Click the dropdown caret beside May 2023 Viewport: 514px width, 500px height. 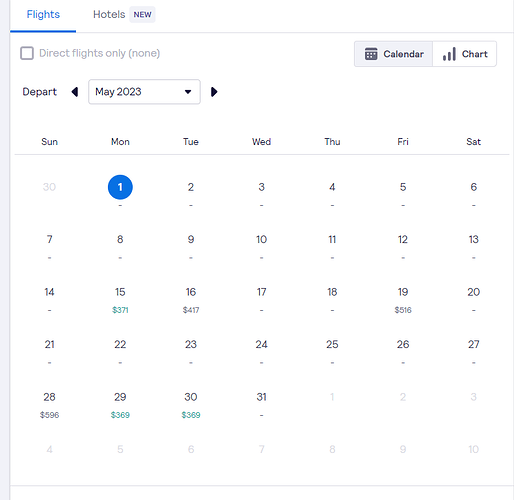[188, 92]
